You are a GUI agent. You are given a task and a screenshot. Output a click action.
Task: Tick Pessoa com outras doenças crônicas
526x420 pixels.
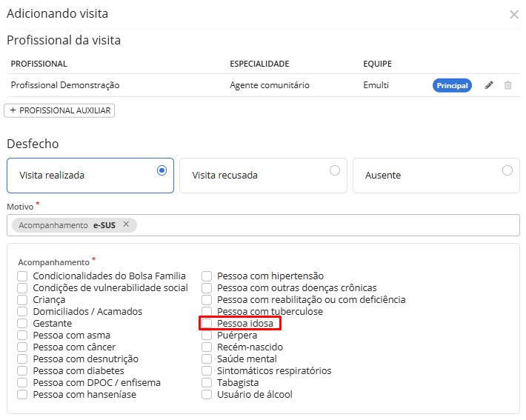tap(207, 288)
